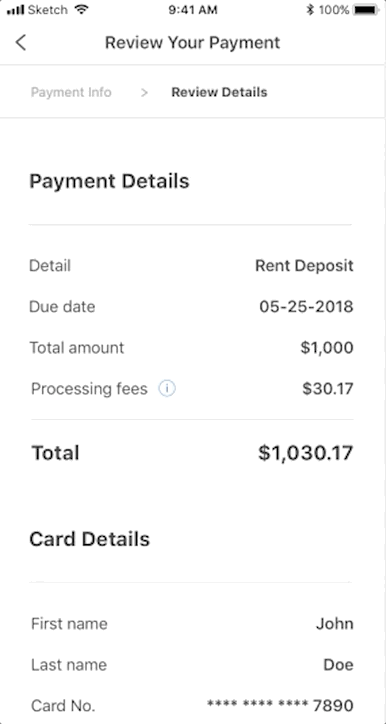The height and width of the screenshot is (724, 386).
Task: Tap the cellular signal bars
Action: tap(15, 10)
